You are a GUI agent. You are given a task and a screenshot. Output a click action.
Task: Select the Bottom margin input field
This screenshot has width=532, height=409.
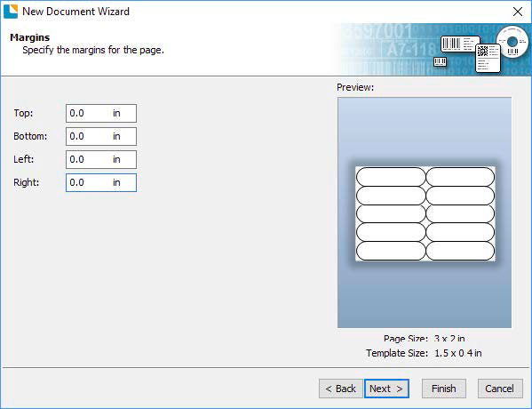[101, 136]
